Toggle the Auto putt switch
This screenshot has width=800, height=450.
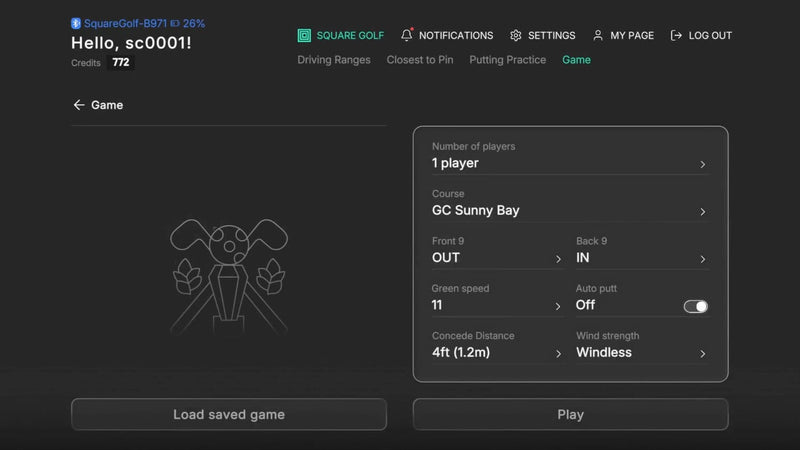point(695,306)
